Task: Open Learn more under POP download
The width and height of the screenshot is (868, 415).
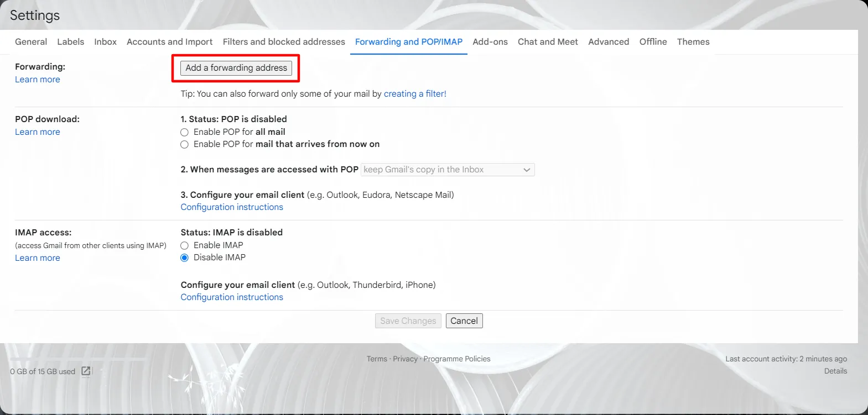Action: pos(38,132)
